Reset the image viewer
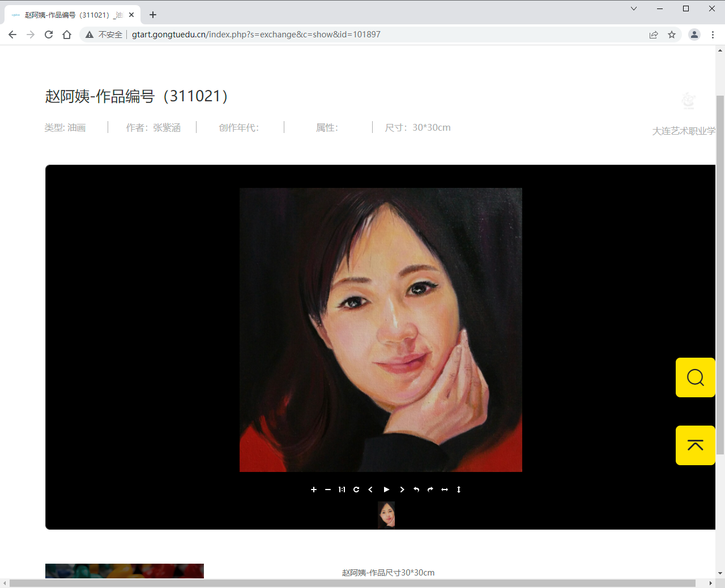 pos(356,490)
